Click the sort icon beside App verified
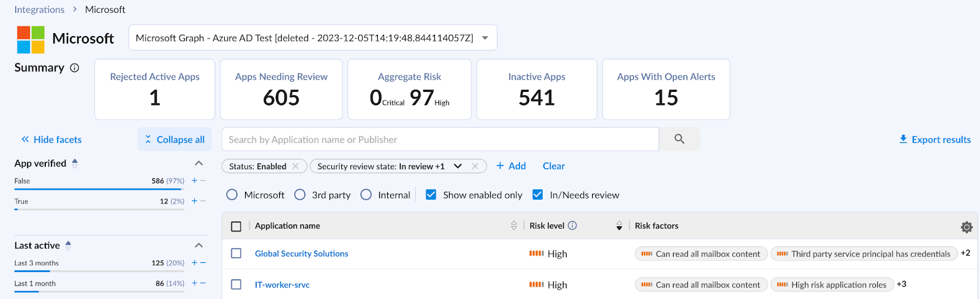 (75, 163)
